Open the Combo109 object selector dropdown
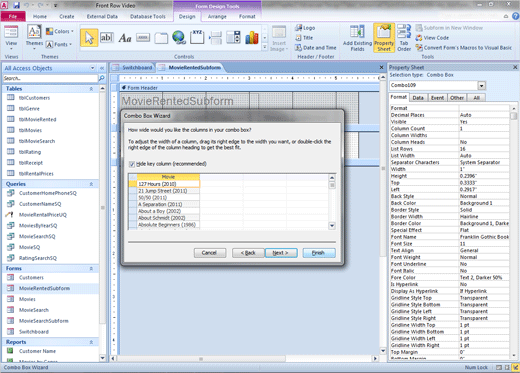The width and height of the screenshot is (520, 373). [x=481, y=86]
